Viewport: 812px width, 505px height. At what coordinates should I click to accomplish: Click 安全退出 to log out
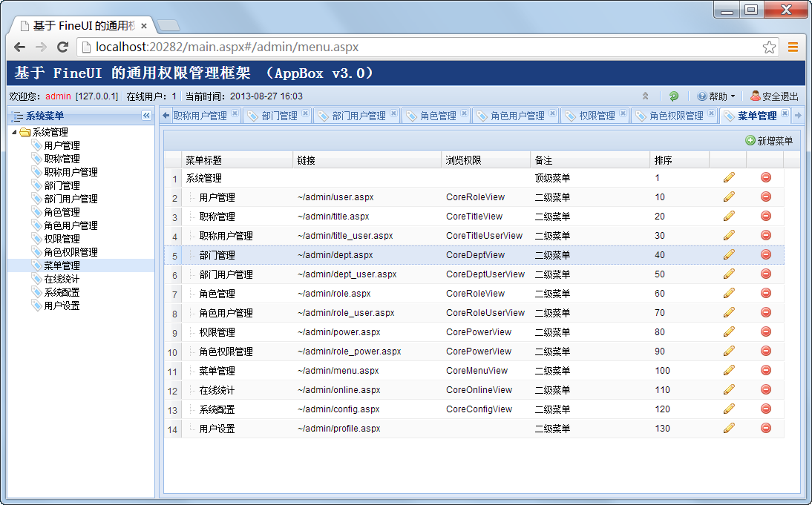775,96
